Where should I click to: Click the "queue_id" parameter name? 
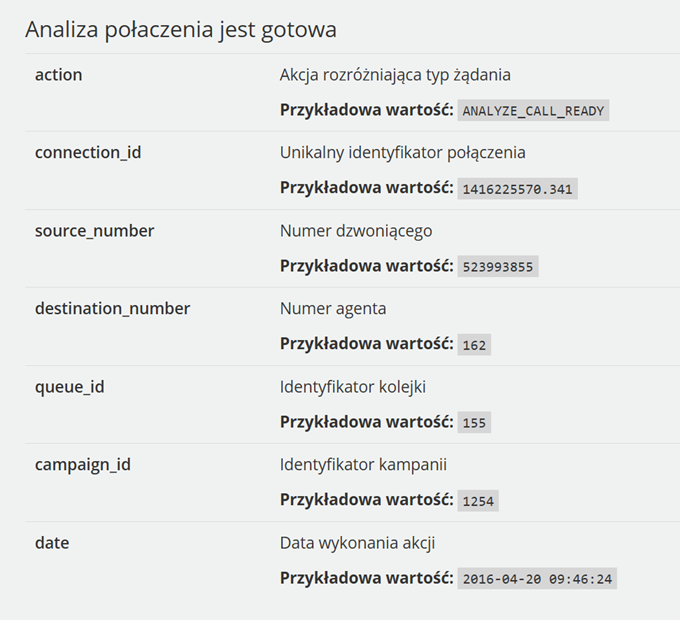coord(69,387)
